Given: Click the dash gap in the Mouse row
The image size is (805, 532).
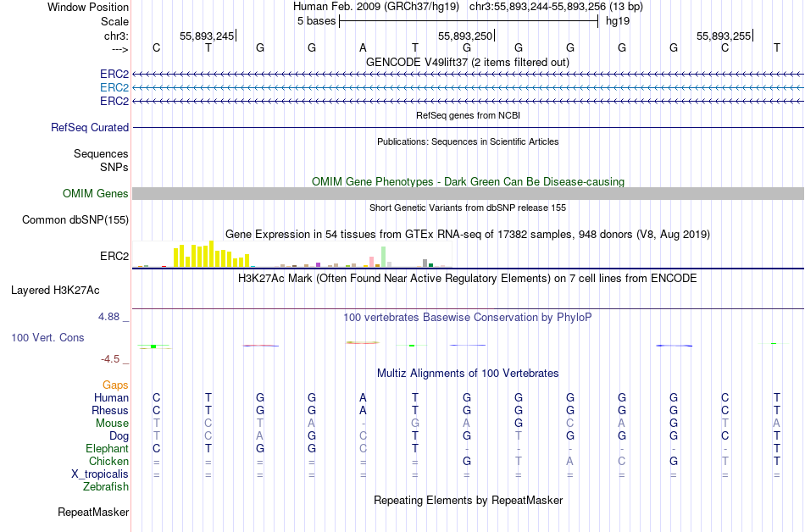Looking at the screenshot, I should 363,424.
